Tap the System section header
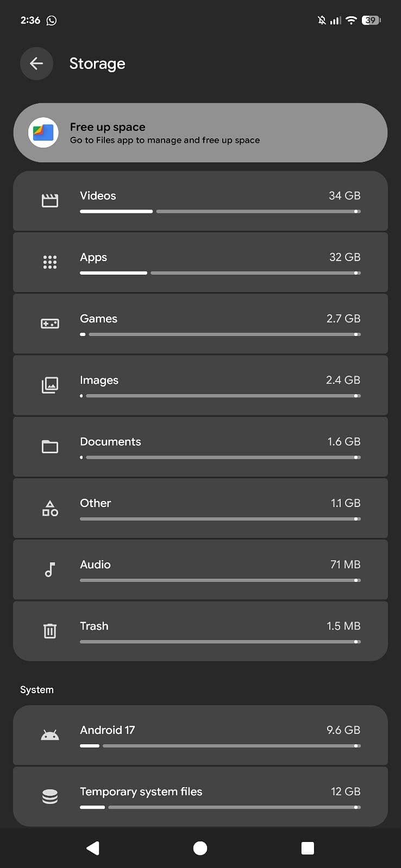Image resolution: width=401 pixels, height=868 pixels. tap(37, 689)
